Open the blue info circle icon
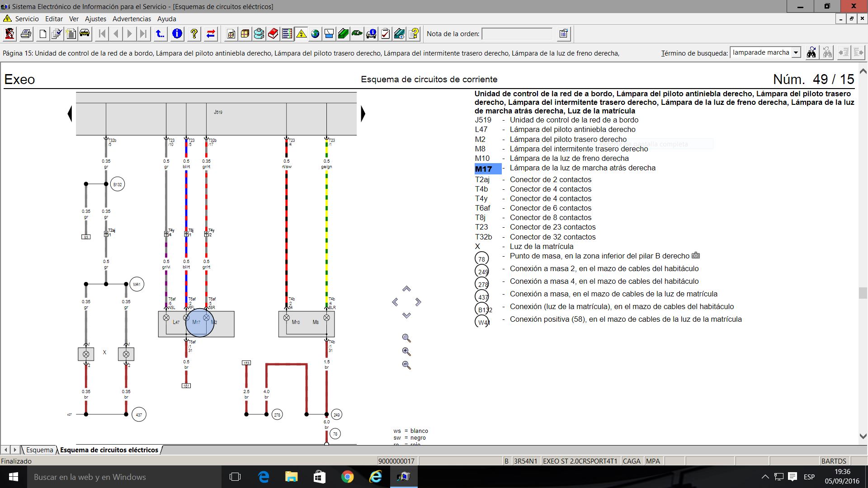This screenshot has height=488, width=868. click(x=177, y=34)
